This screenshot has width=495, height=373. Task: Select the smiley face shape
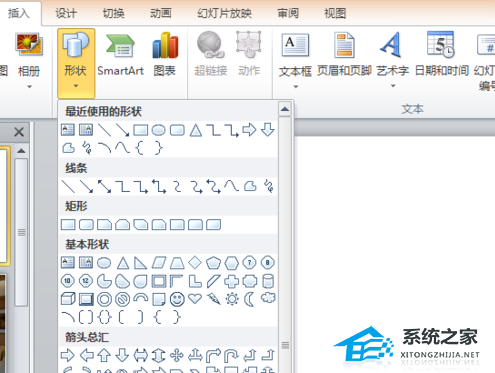177,299
